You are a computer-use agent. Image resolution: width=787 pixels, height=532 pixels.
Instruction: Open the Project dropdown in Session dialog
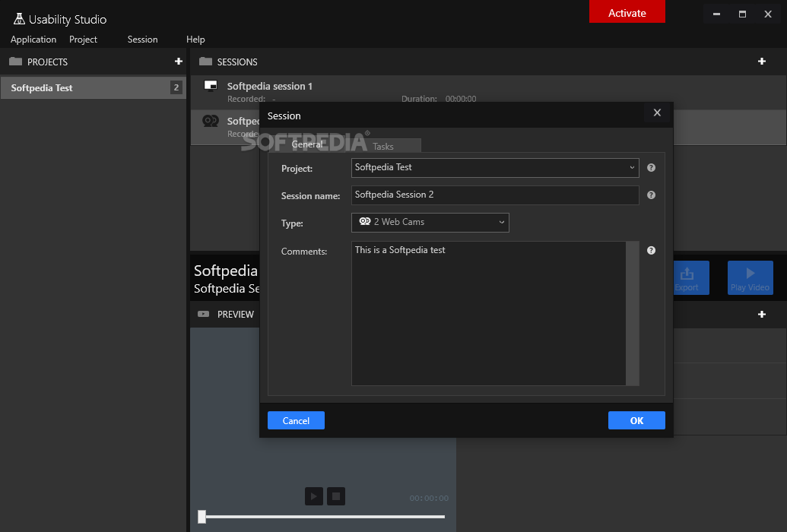point(495,168)
